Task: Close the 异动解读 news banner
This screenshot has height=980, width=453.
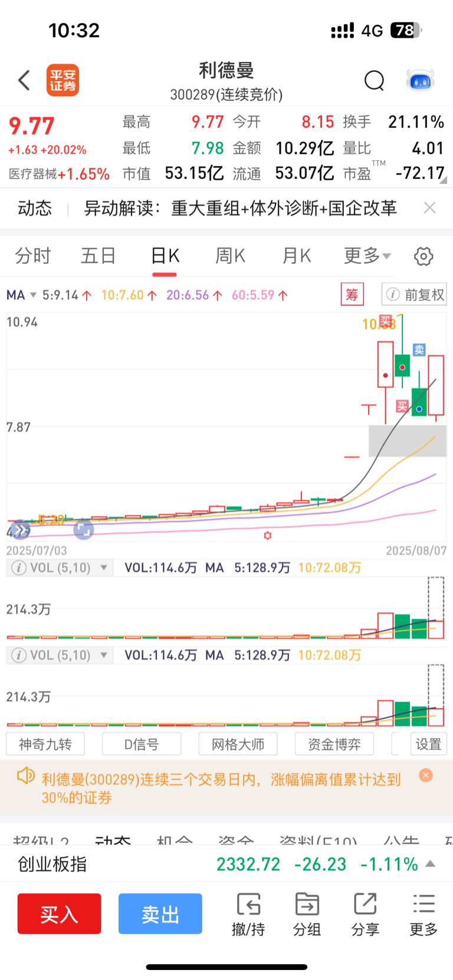Action: [430, 207]
